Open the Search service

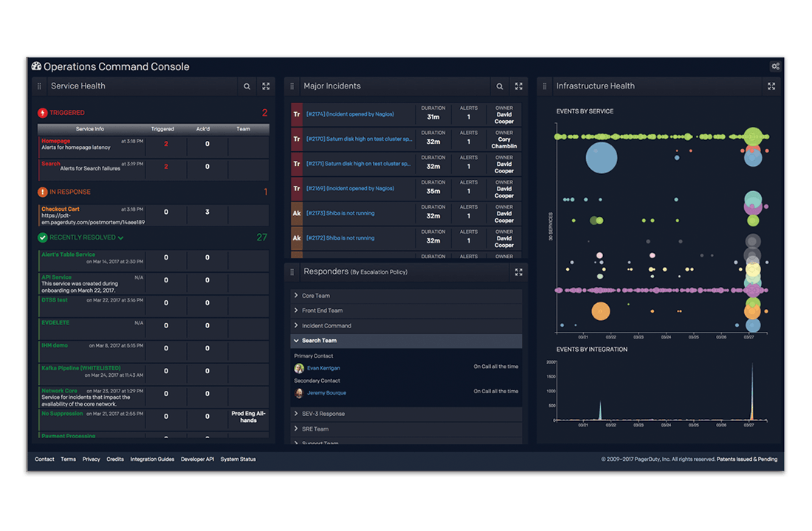(51, 164)
